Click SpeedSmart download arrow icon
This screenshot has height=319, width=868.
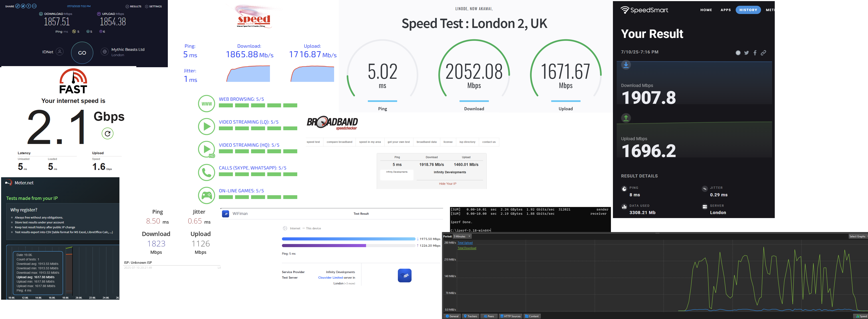click(626, 65)
